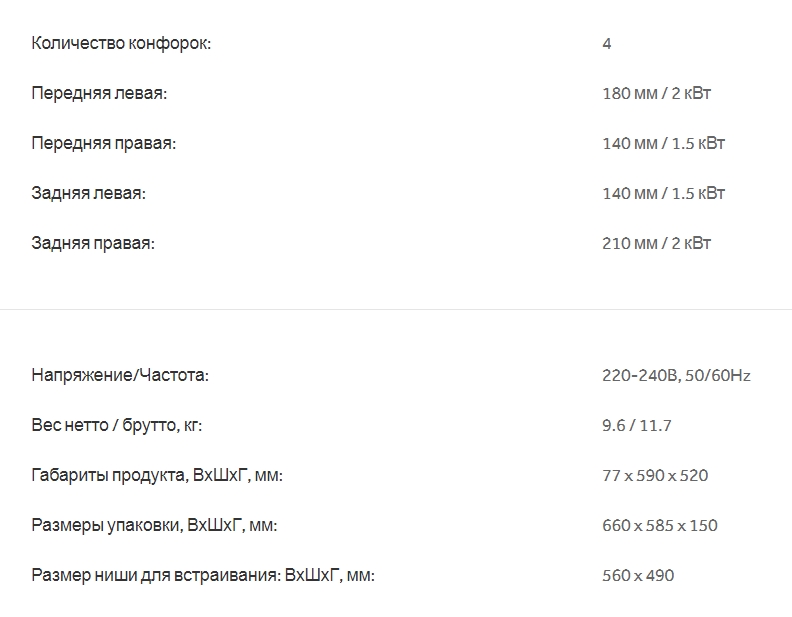Click the 'Задняя правая:' label
The height and width of the screenshot is (617, 792).
[93, 243]
